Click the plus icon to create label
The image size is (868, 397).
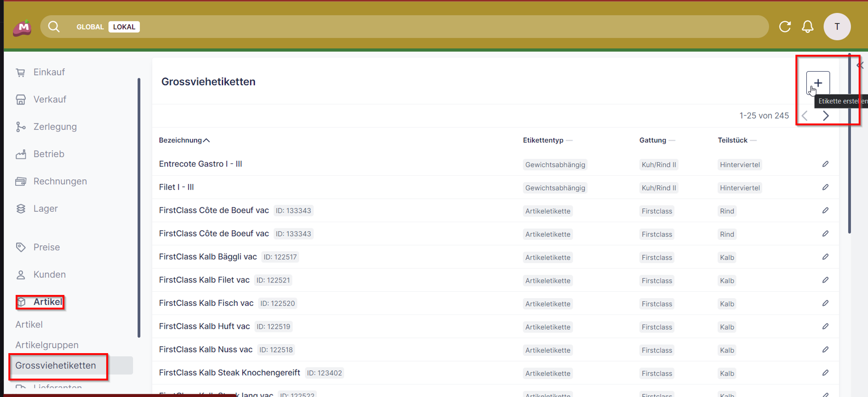pyautogui.click(x=818, y=83)
